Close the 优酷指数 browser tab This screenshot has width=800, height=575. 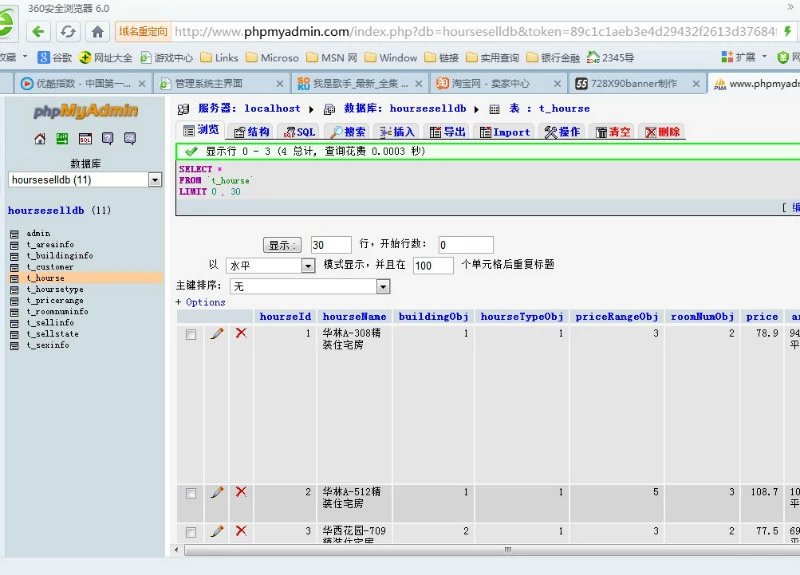(x=142, y=84)
